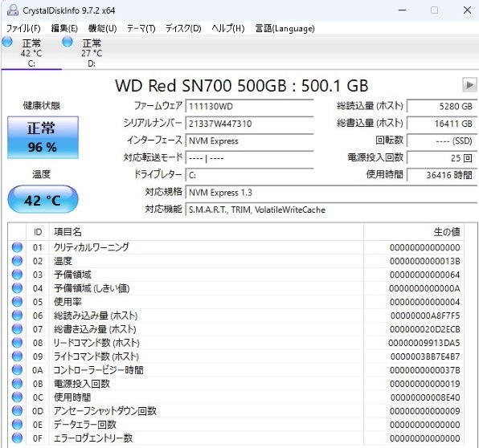
Task: Open the テーマ(T) menu
Action: tap(141, 28)
